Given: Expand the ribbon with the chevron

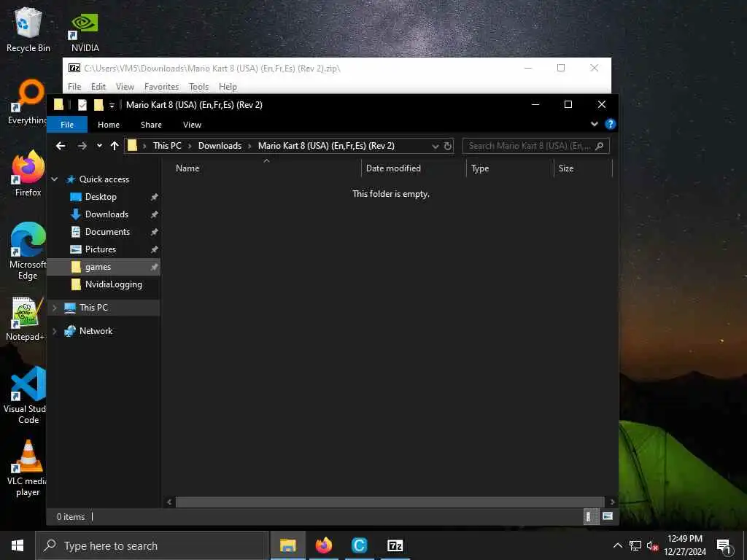Looking at the screenshot, I should pyautogui.click(x=594, y=124).
